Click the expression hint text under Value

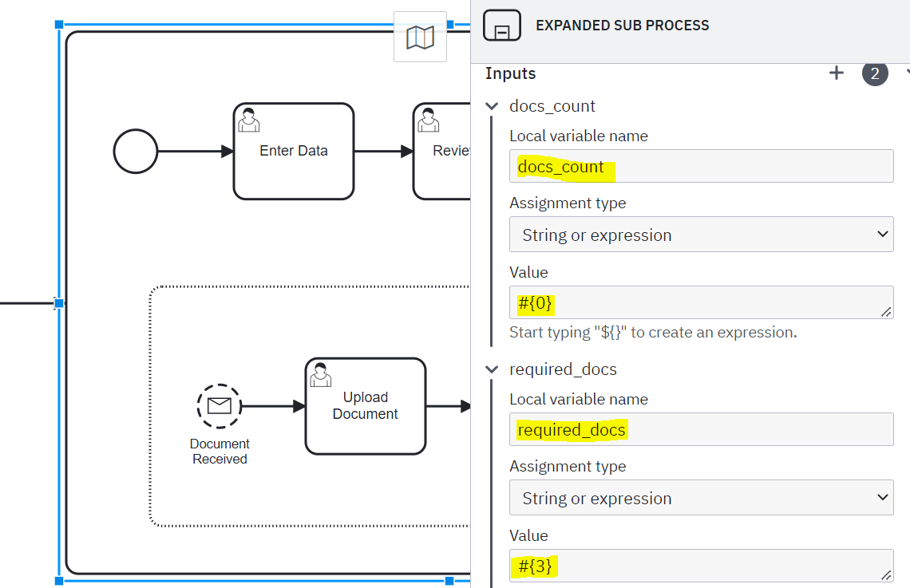(653, 332)
